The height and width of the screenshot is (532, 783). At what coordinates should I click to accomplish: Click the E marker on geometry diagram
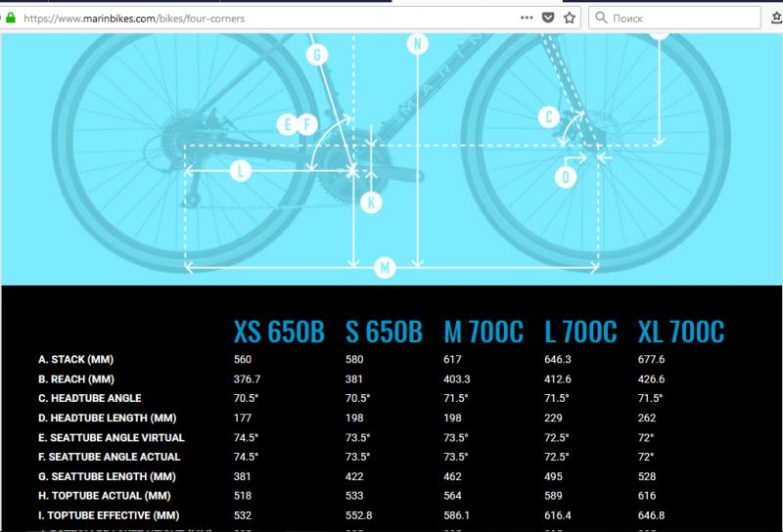point(287,124)
